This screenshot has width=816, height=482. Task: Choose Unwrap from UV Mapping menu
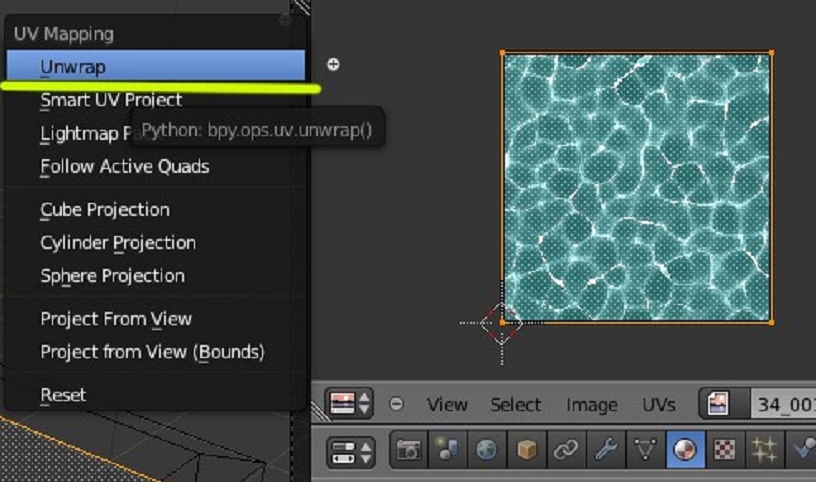(73, 67)
